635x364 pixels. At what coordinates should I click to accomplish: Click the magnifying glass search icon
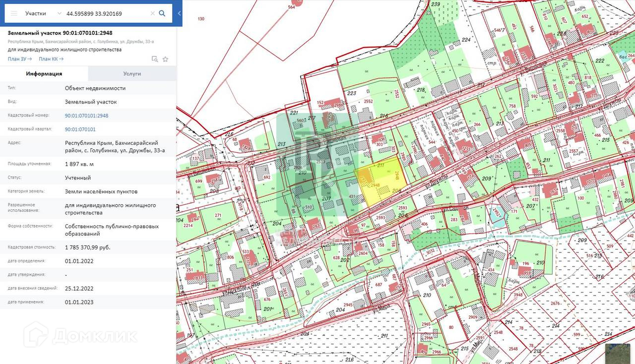162,13
